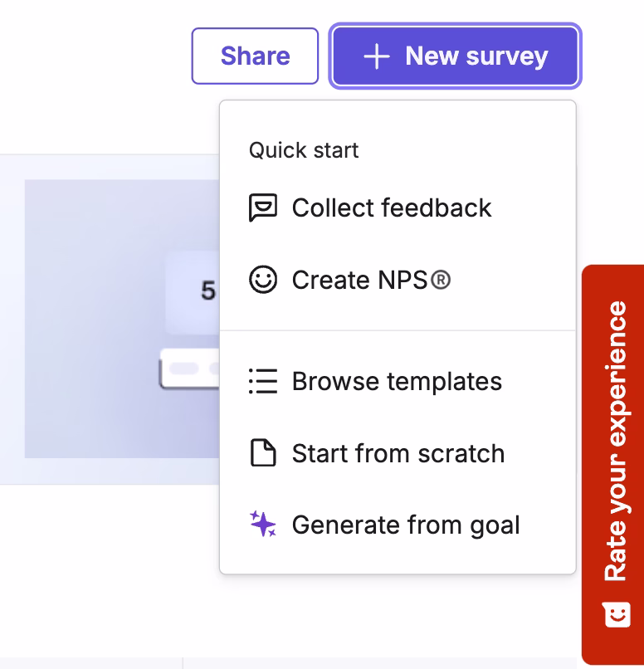Select Create NPS® from the dropdown menu
Viewport: 644px width, 669px height.
click(370, 280)
